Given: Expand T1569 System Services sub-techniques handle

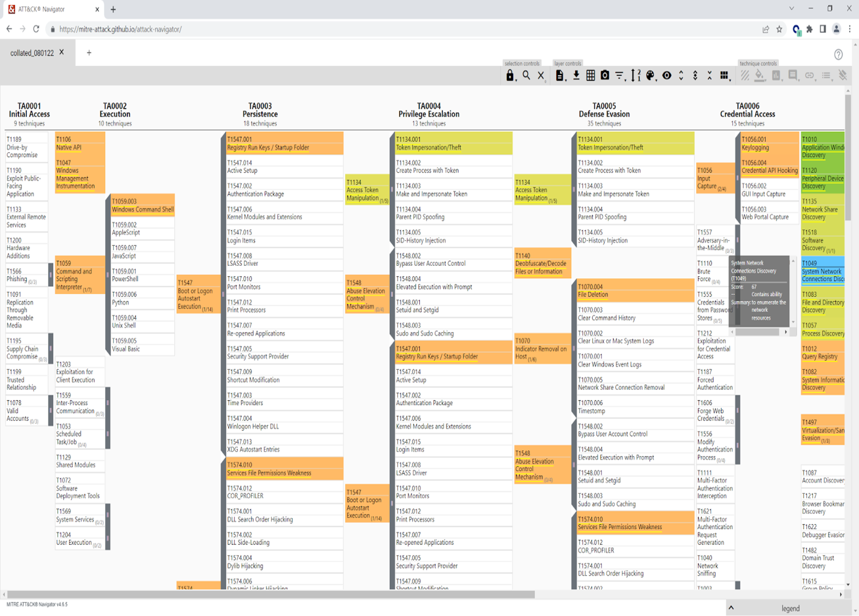Looking at the screenshot, I should pos(108,515).
